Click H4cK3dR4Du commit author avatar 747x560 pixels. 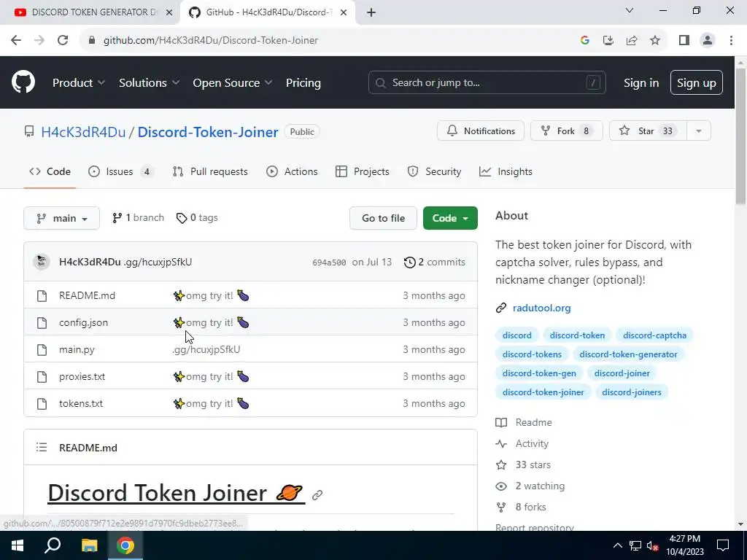pyautogui.click(x=42, y=262)
